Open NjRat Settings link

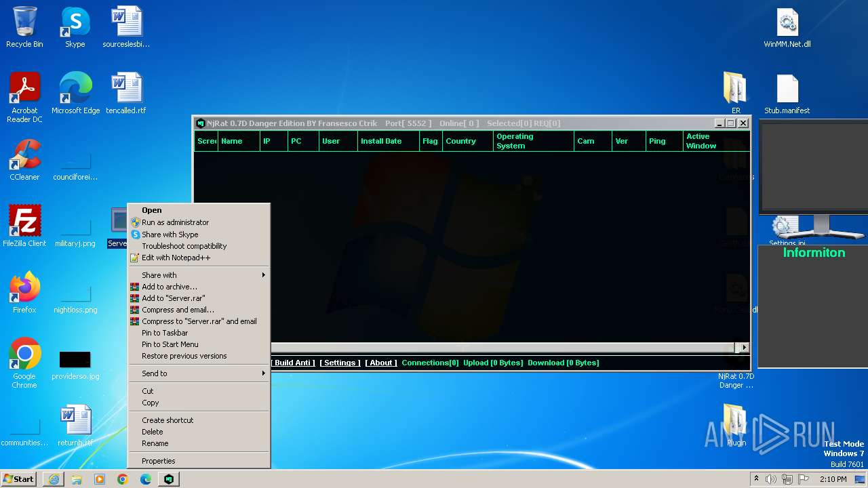[340, 363]
